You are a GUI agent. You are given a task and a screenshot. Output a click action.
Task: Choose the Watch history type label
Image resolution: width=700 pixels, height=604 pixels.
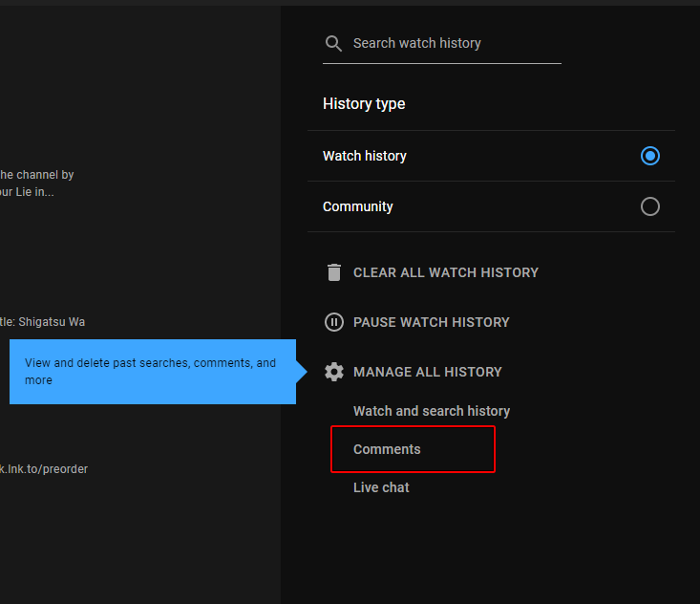tap(365, 156)
